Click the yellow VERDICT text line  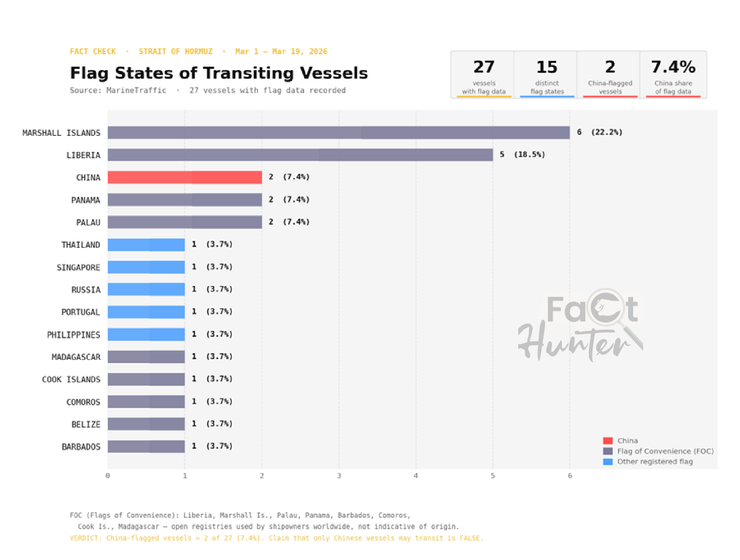click(277, 538)
